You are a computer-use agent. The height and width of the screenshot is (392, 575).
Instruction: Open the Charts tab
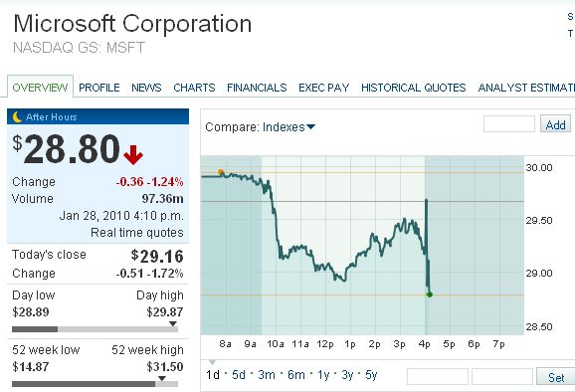pos(194,88)
